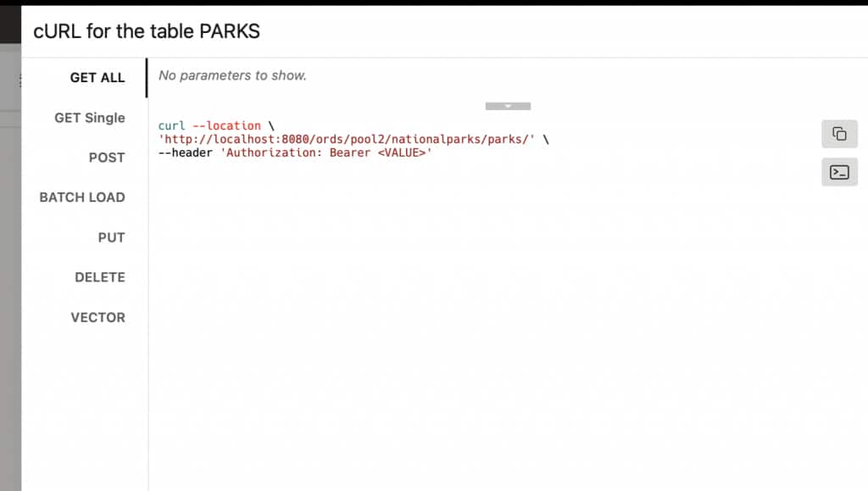Copy the cURL command to clipboard
This screenshot has width=868, height=491.
coord(839,134)
